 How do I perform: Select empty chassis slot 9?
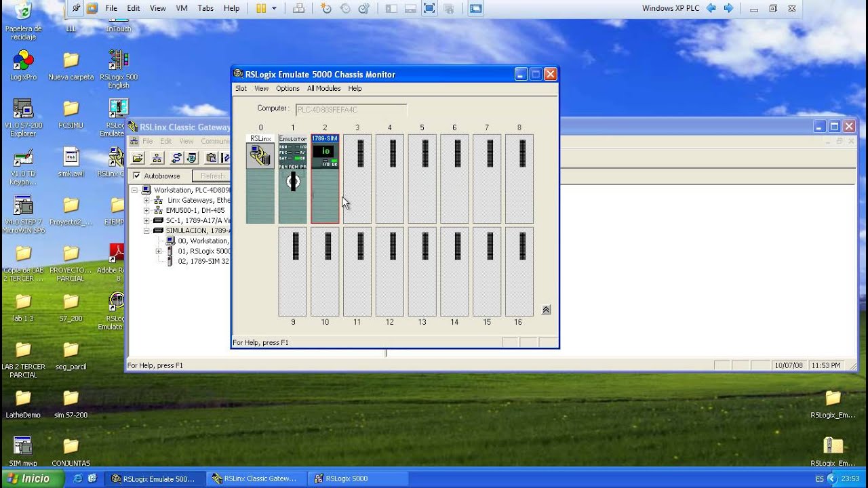pos(293,272)
